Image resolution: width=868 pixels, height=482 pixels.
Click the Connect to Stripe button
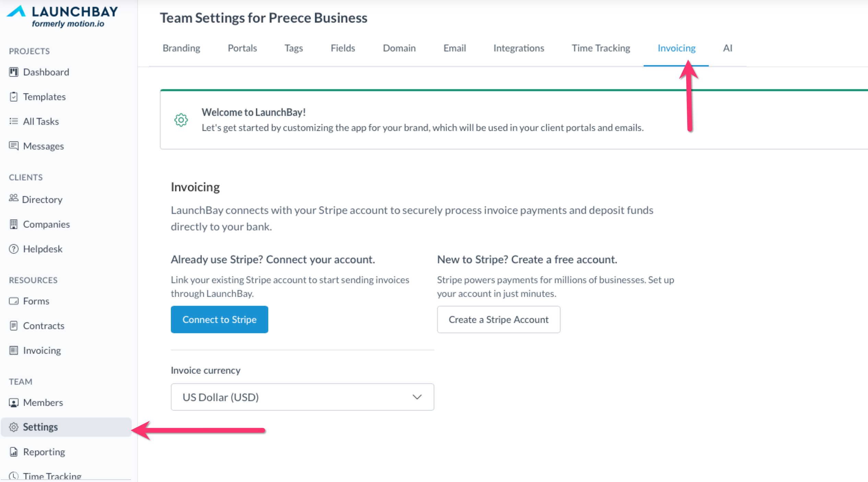(219, 320)
